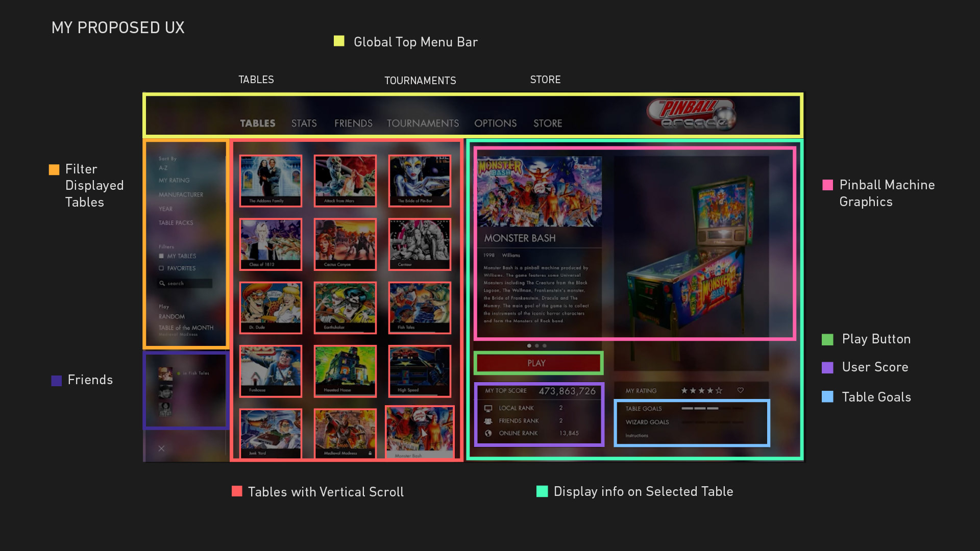Image resolution: width=980 pixels, height=551 pixels.
Task: Pick the Dr. Dude table thumbnail
Action: (x=271, y=308)
